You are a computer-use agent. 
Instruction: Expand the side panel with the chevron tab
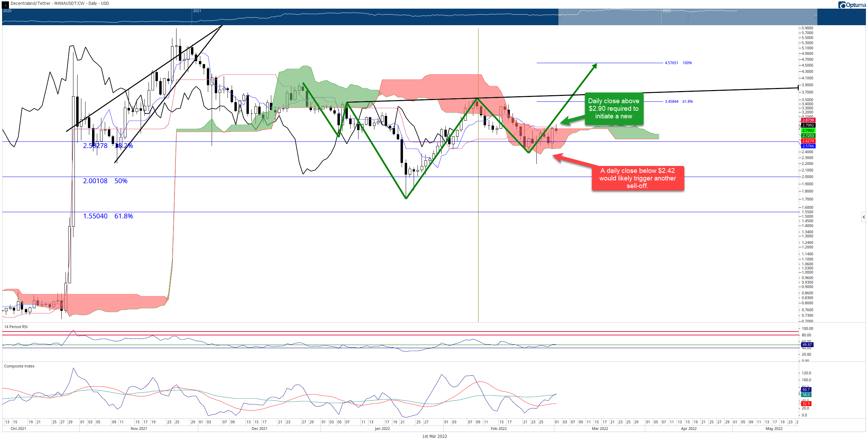coord(864,217)
